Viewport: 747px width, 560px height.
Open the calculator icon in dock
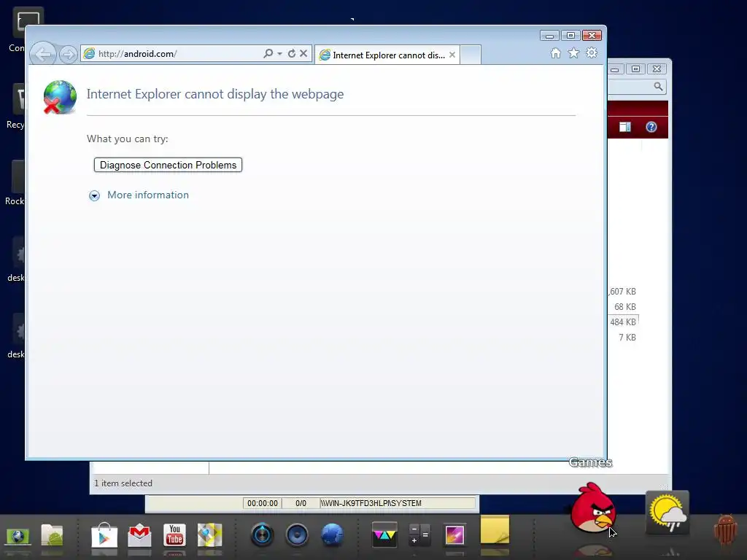click(x=419, y=534)
